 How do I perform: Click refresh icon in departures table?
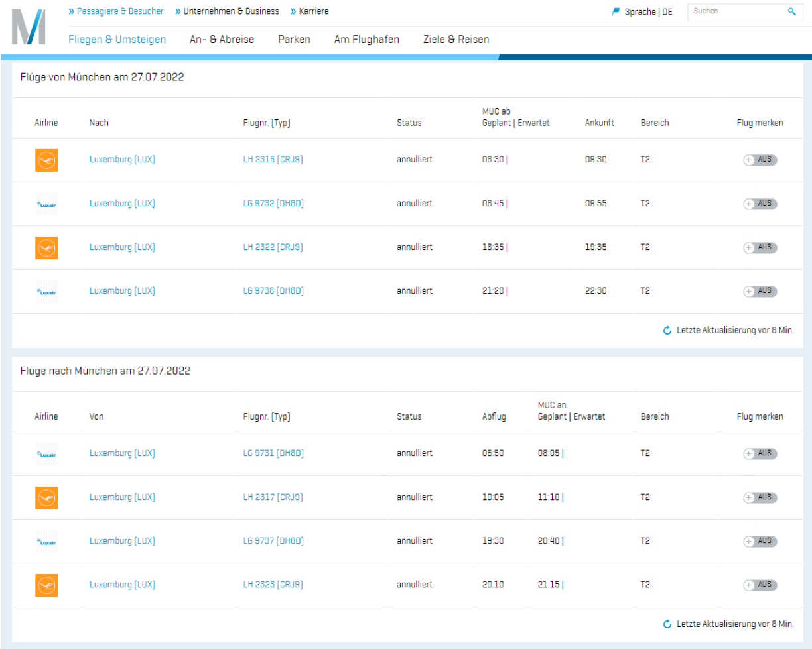coord(667,330)
